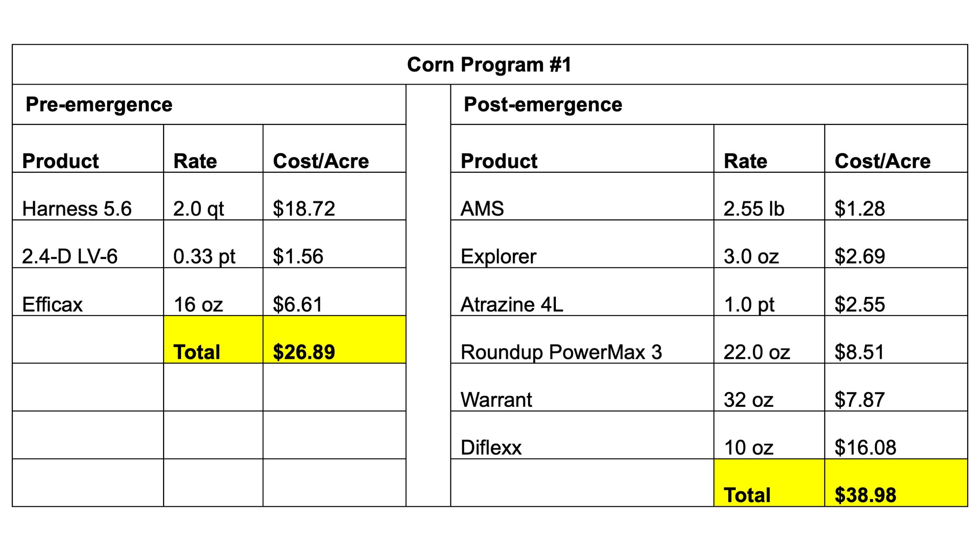This screenshot has height=551, width=980.
Task: Select the 2.4-D LV-6 product cell
Action: pyautogui.click(x=88, y=244)
